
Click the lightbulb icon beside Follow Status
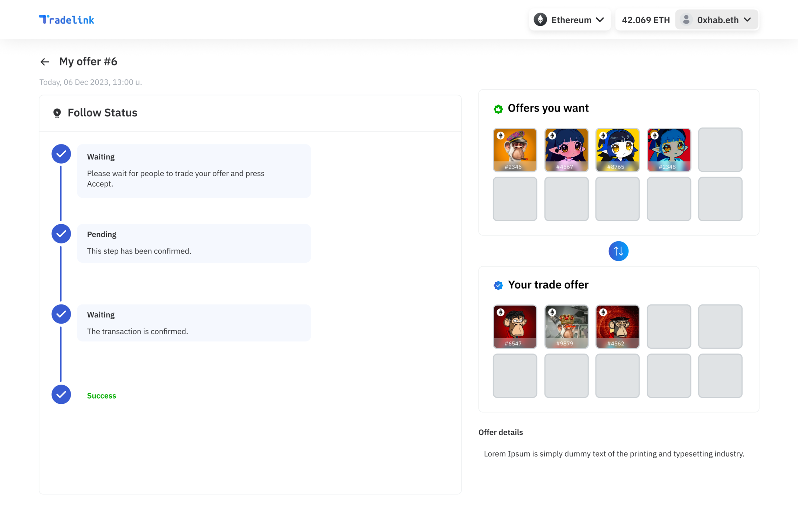point(57,113)
